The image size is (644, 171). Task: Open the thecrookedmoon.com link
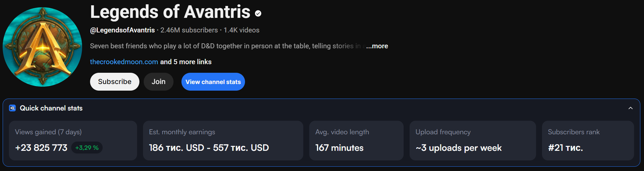pos(124,62)
